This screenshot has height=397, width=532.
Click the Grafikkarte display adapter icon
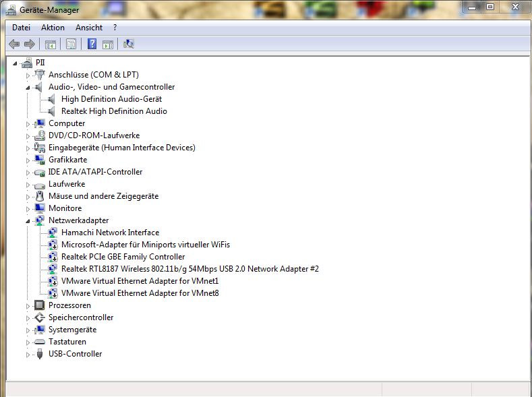point(40,160)
